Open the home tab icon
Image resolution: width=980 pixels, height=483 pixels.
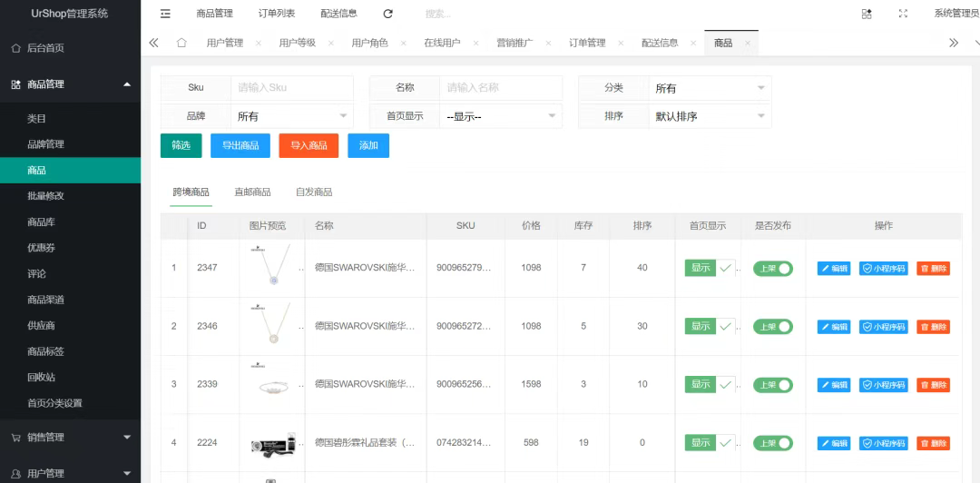pyautogui.click(x=181, y=43)
